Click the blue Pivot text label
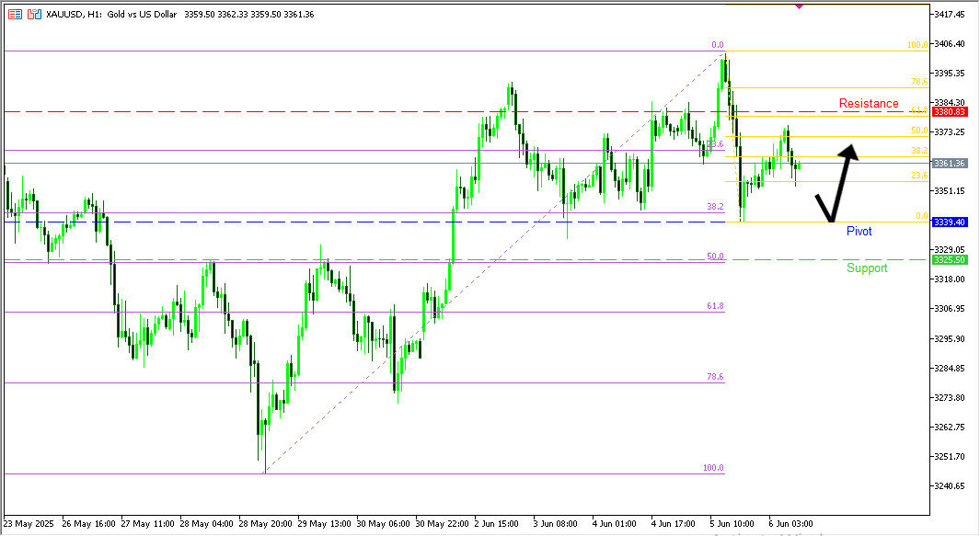Viewport: 980px width, 536px height. point(859,232)
